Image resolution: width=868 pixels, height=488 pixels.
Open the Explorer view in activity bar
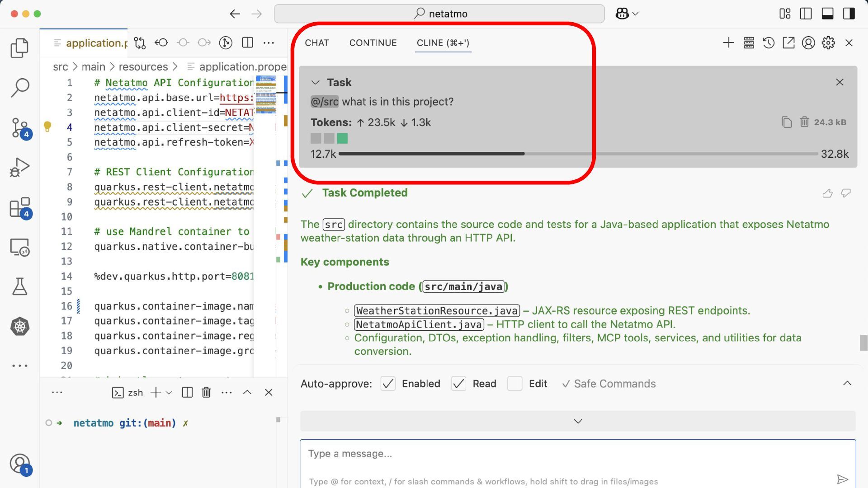[x=19, y=48]
